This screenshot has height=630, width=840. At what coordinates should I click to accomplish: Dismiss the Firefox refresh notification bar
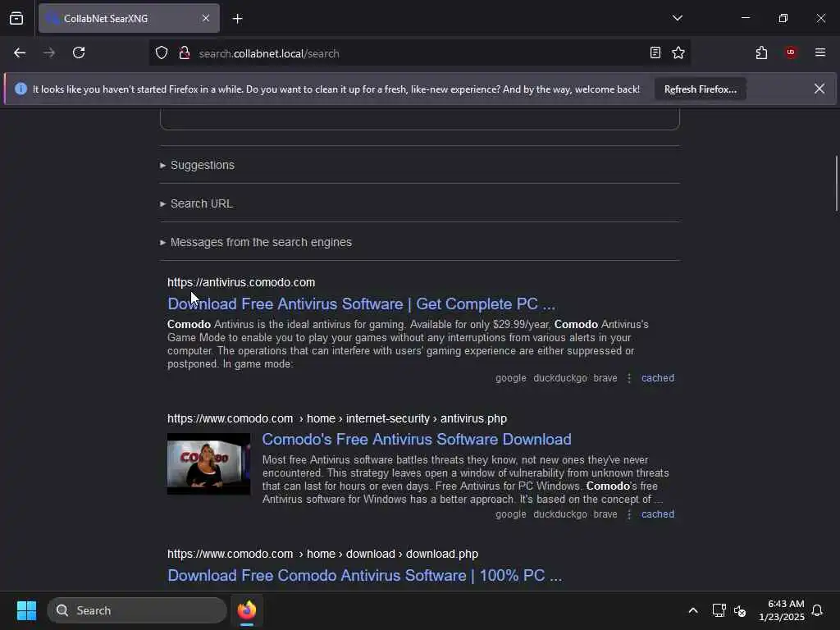[x=819, y=89]
